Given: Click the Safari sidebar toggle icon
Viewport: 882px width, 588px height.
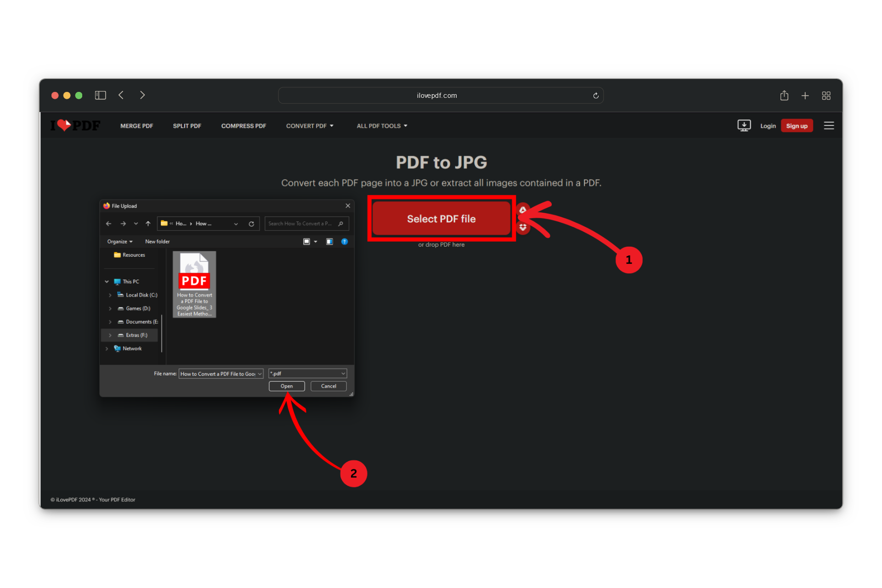Looking at the screenshot, I should coord(100,95).
